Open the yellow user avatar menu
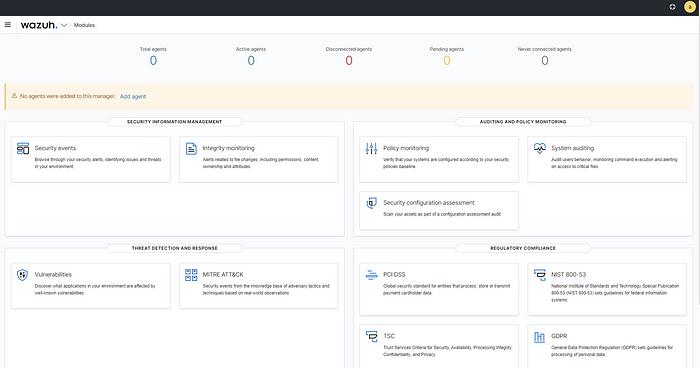Viewport: 700px width, 368px height. [x=690, y=7]
